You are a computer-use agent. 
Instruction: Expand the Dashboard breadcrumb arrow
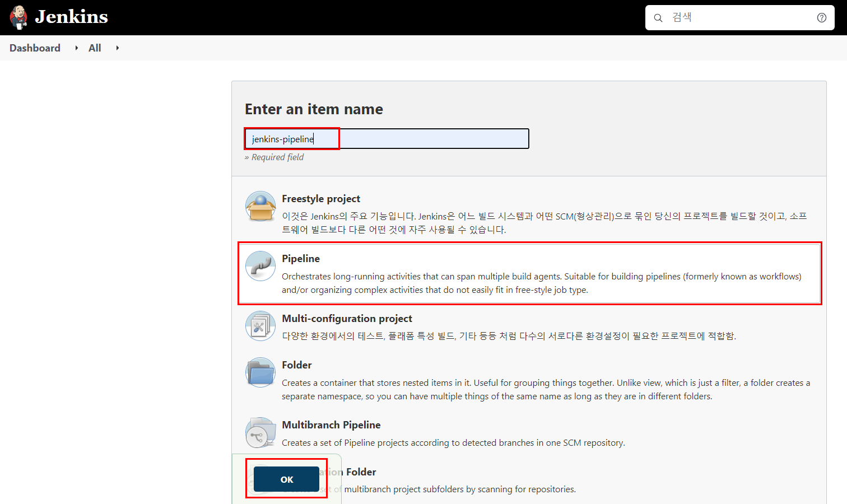77,48
